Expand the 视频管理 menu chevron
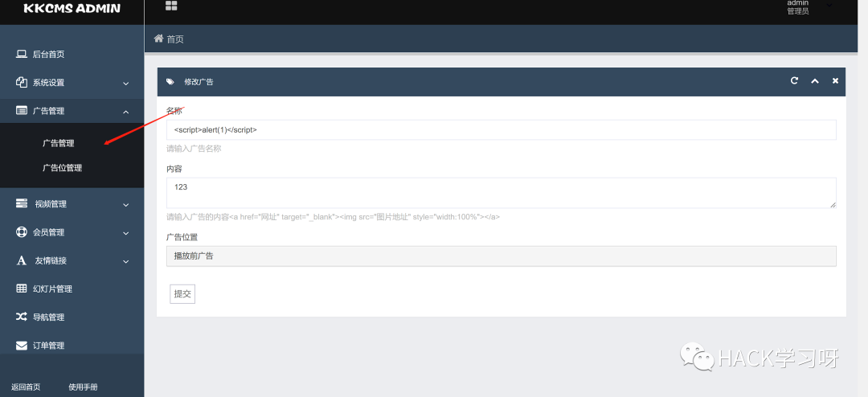This screenshot has height=397, width=868. click(x=125, y=205)
